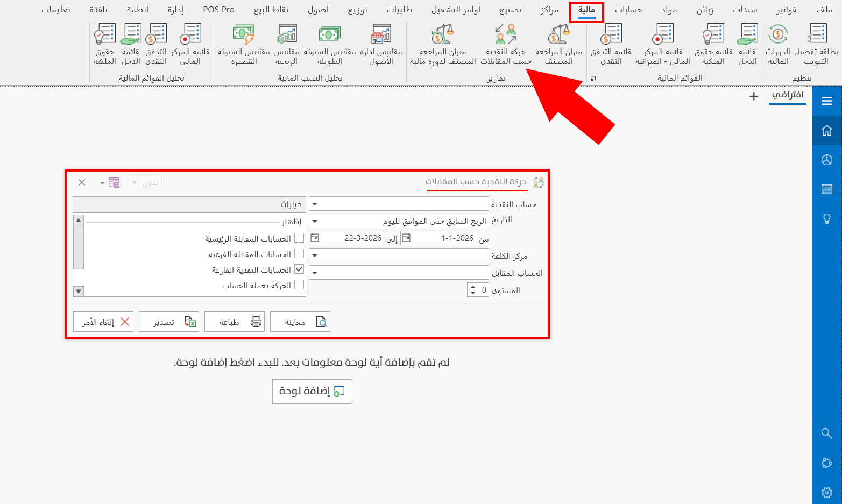Open the فواتير ribbon tab
This screenshot has width=842, height=504.
(787, 10)
